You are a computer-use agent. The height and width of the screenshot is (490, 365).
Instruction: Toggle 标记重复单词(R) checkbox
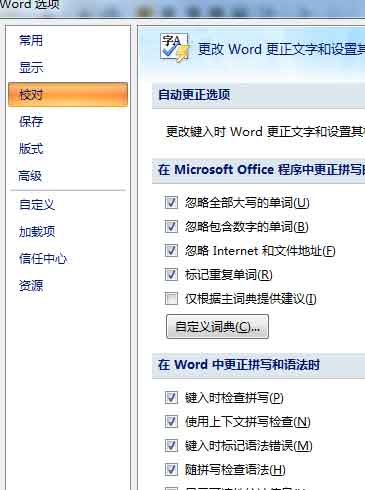coord(171,275)
